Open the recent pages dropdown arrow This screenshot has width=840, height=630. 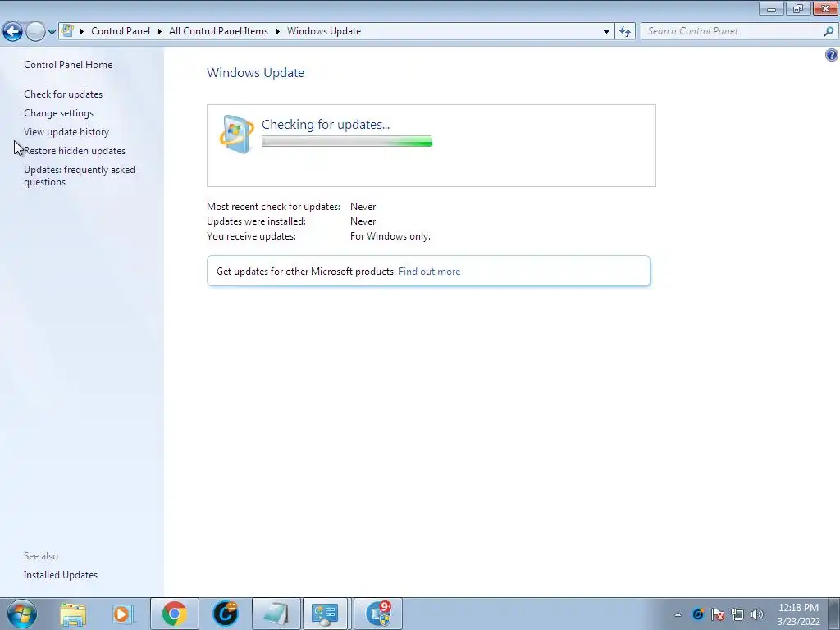[52, 32]
